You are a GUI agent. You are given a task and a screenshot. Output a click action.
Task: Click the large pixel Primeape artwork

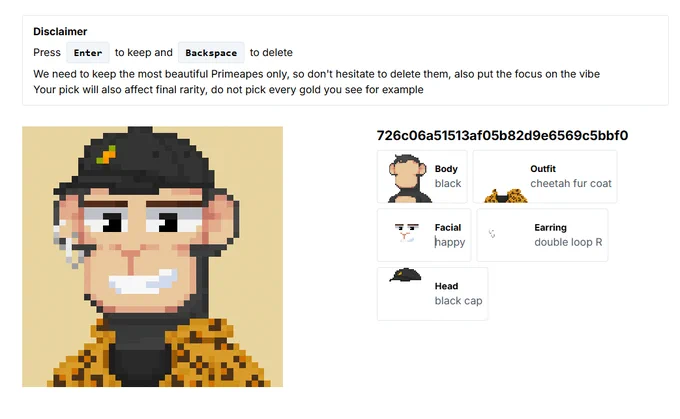[x=153, y=256]
